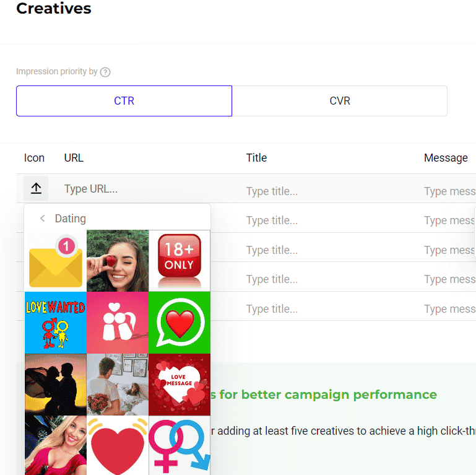Choose the 18+ ONLY icon
The image size is (476, 475).
pyautogui.click(x=180, y=261)
